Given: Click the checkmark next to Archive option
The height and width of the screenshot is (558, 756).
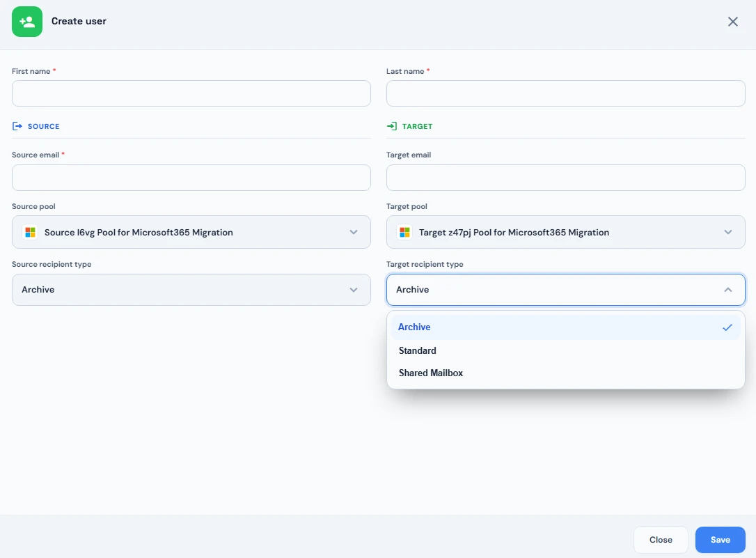Looking at the screenshot, I should click(x=727, y=327).
